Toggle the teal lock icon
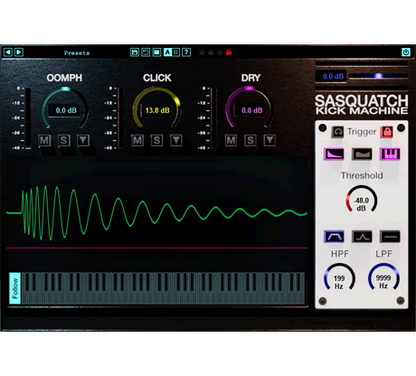The image size is (416, 376). coord(202,52)
